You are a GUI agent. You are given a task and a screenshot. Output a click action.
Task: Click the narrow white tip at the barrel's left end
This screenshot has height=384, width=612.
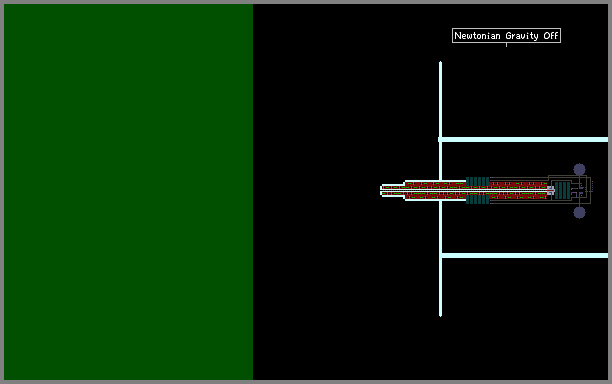pos(392,190)
